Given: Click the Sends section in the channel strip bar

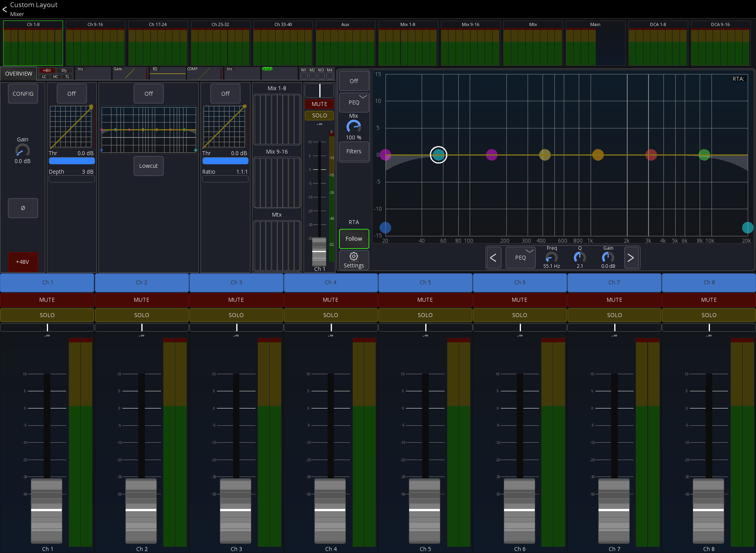Looking at the screenshot, I should tap(279, 73).
